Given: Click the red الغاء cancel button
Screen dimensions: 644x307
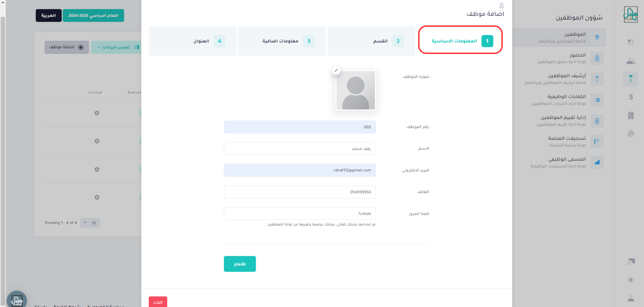Looking at the screenshot, I should [158, 302].
